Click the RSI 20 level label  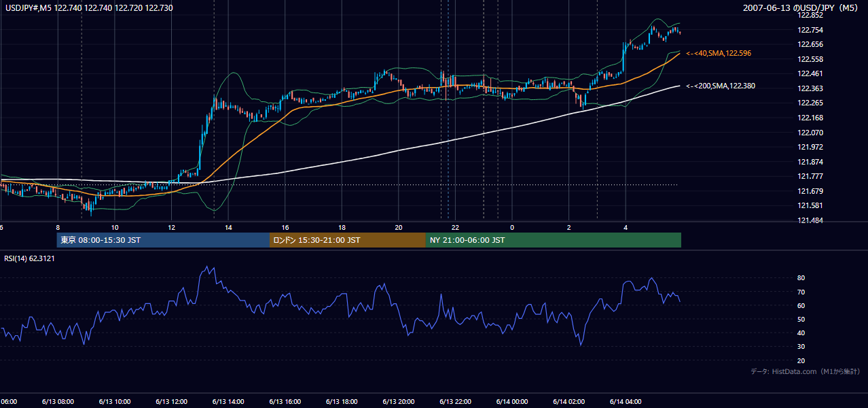point(801,360)
